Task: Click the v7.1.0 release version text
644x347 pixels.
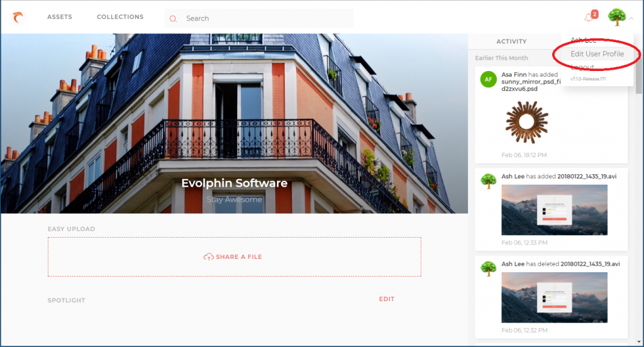Action: point(588,79)
